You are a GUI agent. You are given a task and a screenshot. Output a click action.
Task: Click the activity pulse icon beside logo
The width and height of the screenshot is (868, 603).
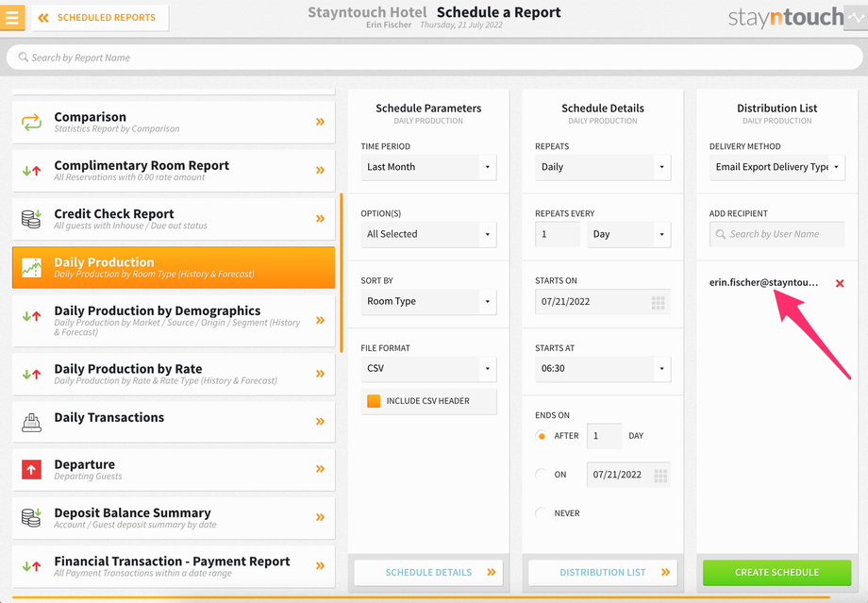pyautogui.click(x=856, y=18)
